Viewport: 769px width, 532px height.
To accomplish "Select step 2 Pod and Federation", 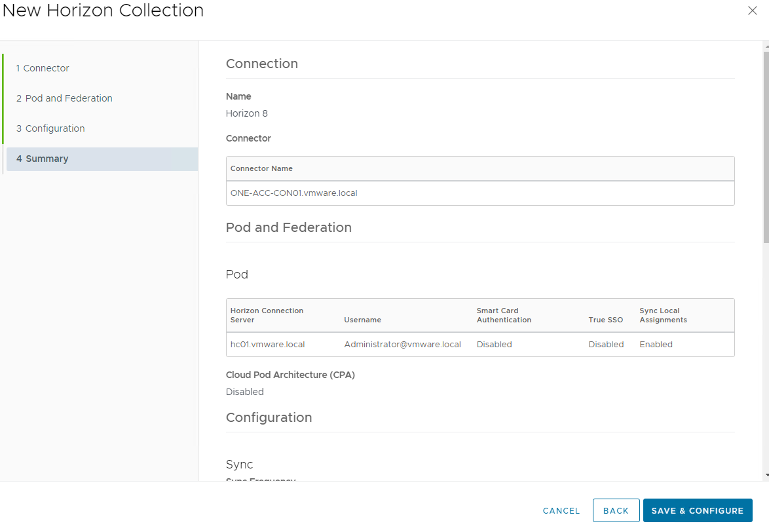I will pos(64,98).
